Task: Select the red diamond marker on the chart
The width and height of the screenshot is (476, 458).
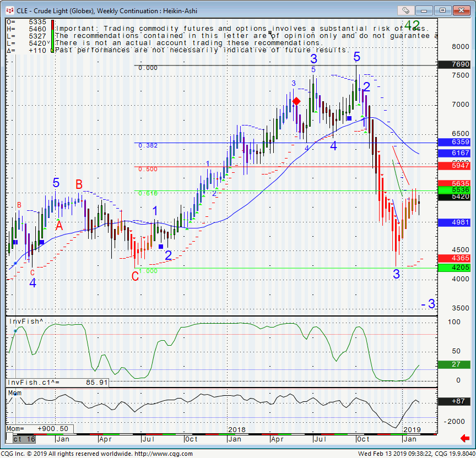Action: (296, 101)
